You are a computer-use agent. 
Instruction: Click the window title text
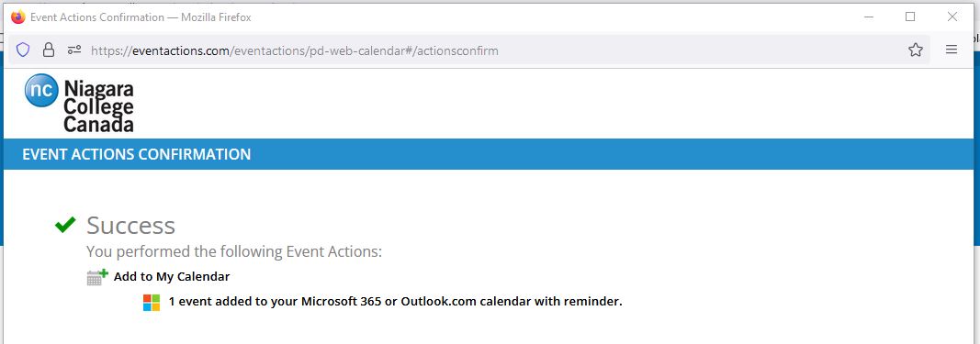pyautogui.click(x=141, y=17)
